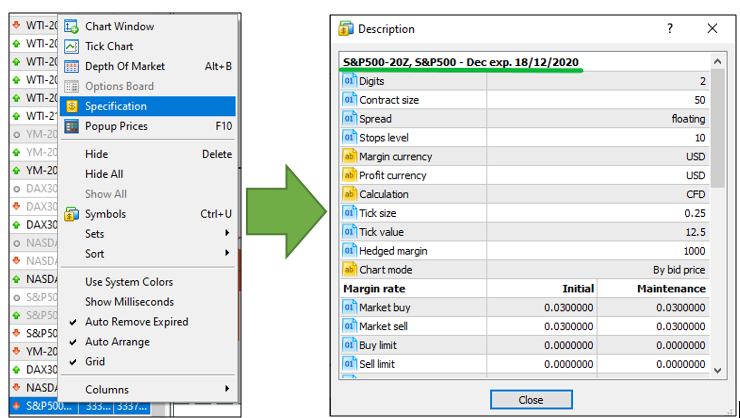Click the Tick value row icon
The image size is (740, 418).
pos(349,232)
